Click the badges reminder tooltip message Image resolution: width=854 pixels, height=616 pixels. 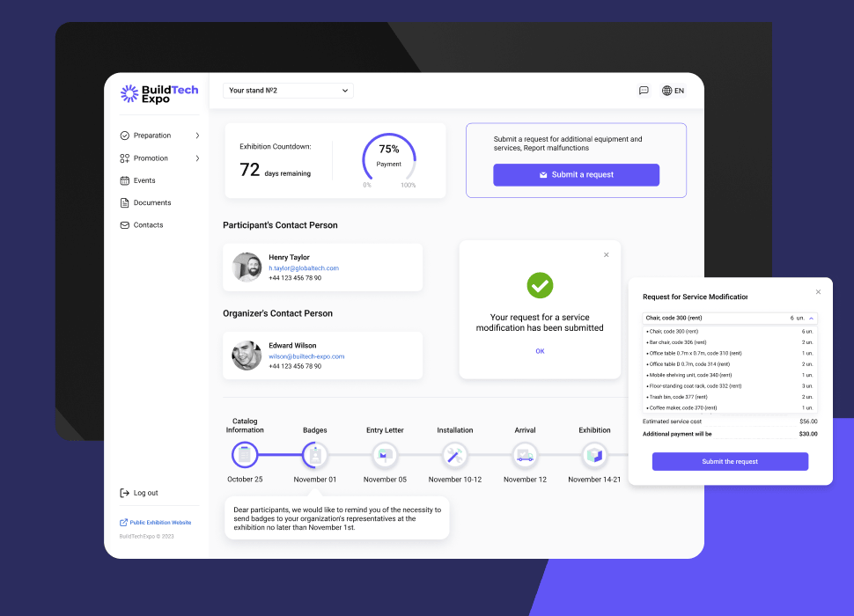337,518
